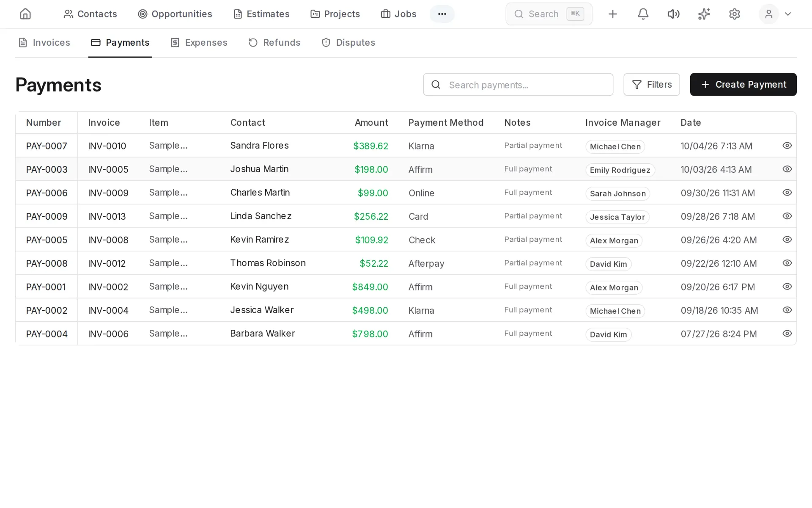The image size is (812, 508).
Task: View payment PAY-0003 eye icon
Action: click(x=787, y=169)
